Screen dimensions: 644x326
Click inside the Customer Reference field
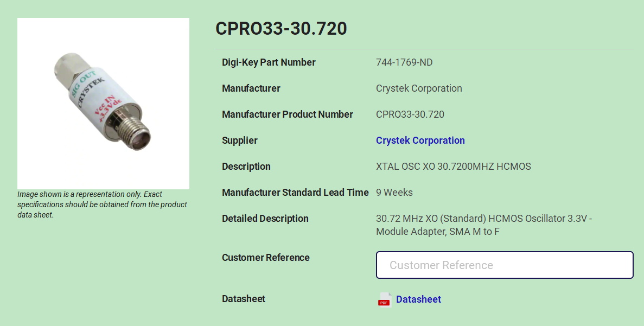(505, 265)
